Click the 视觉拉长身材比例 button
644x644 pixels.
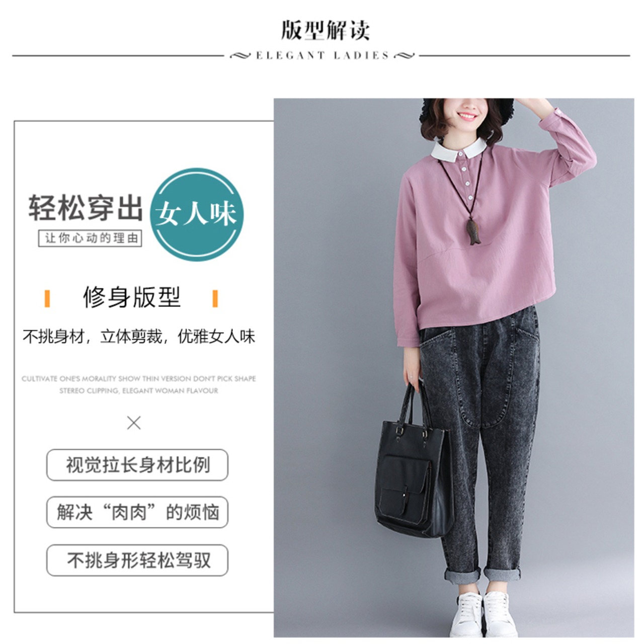coord(137,465)
